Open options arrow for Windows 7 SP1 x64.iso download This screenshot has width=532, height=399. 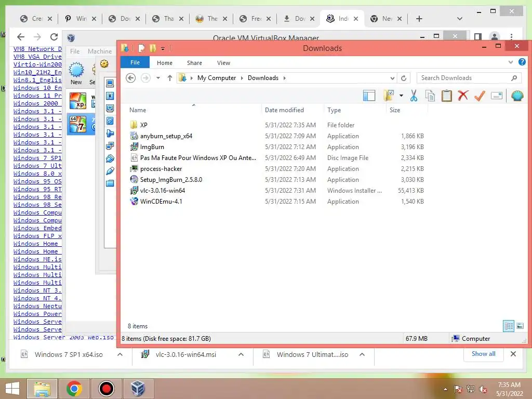tap(120, 354)
